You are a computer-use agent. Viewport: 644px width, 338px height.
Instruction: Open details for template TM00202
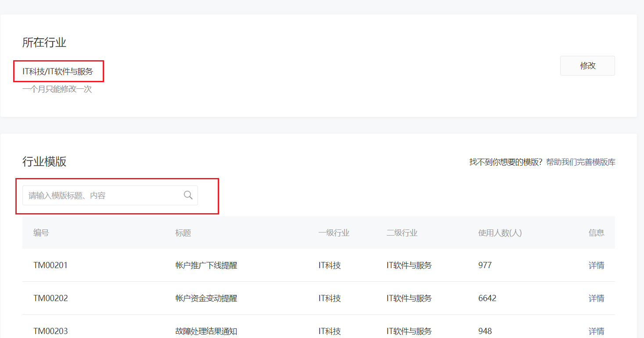[x=596, y=298]
